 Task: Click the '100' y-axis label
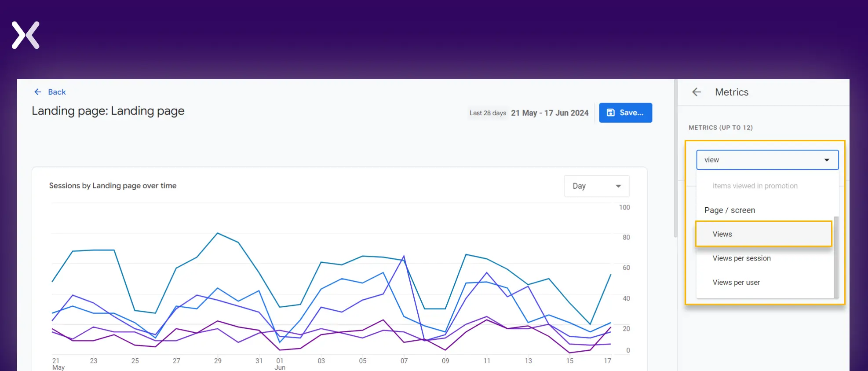(x=624, y=207)
